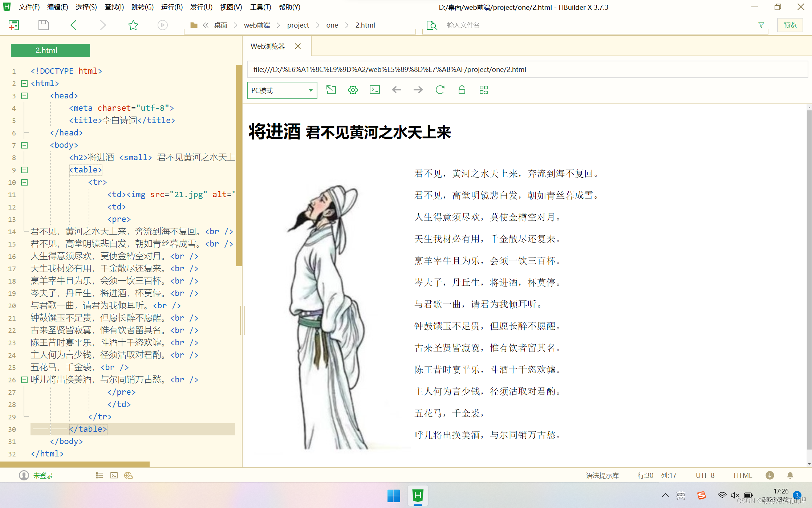Open 帮助(Y) menu
This screenshot has height=508, width=812.
(289, 7)
